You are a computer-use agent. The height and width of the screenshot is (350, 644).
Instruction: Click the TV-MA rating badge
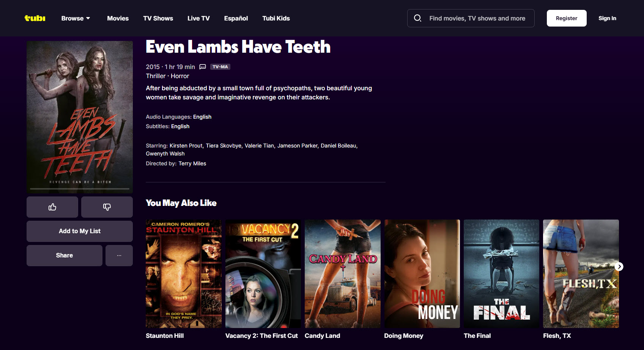220,67
